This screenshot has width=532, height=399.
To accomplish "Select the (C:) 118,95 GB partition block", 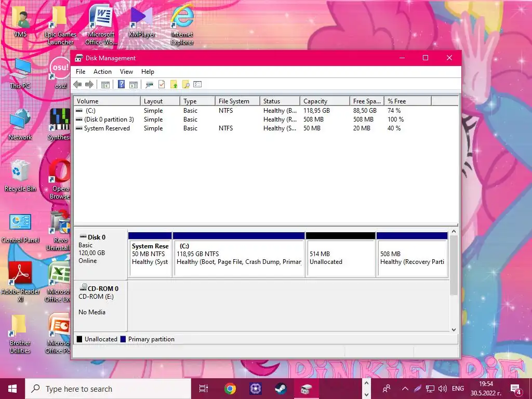I will click(239, 255).
